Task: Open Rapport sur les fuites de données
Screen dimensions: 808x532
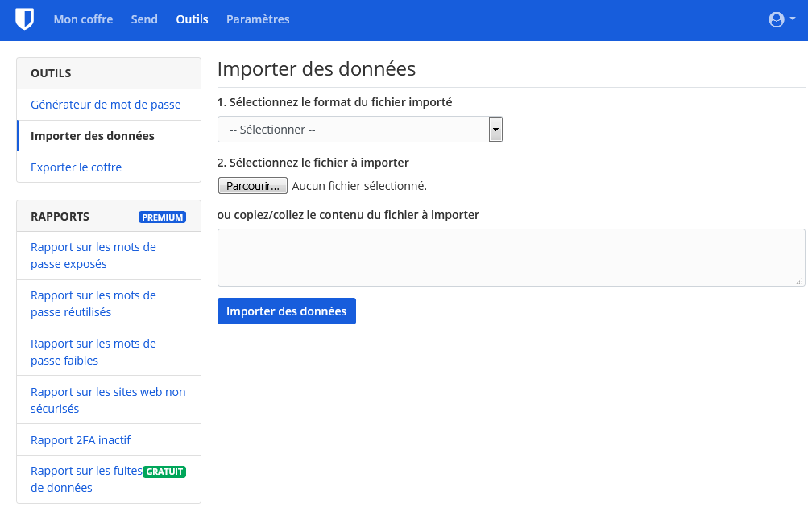Action: coord(85,479)
